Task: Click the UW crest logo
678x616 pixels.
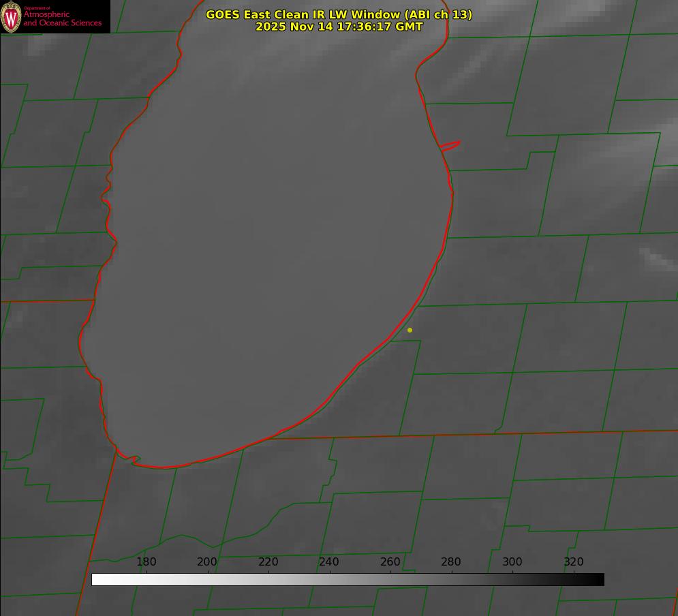Action: pyautogui.click(x=11, y=16)
